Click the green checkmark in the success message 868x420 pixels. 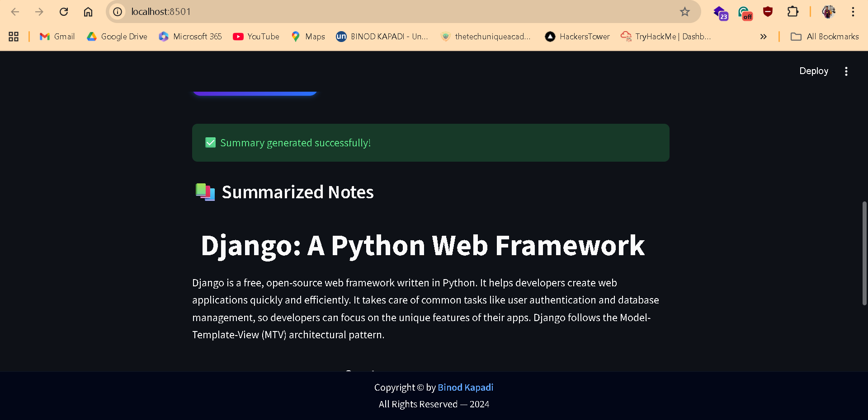(x=210, y=142)
